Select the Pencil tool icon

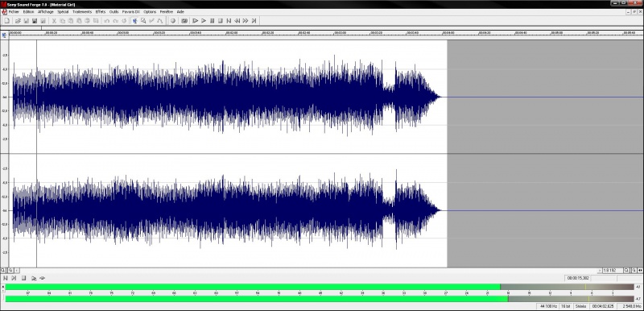[x=151, y=20]
